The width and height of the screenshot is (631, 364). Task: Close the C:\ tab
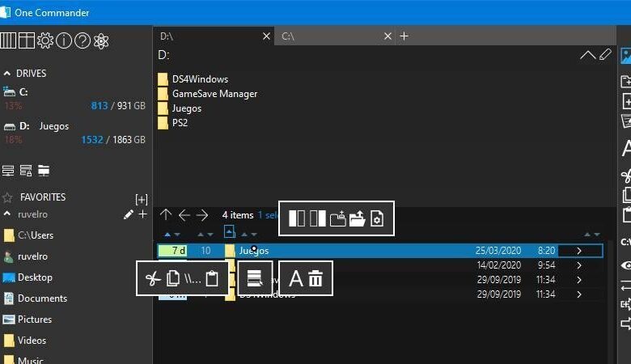click(x=387, y=36)
